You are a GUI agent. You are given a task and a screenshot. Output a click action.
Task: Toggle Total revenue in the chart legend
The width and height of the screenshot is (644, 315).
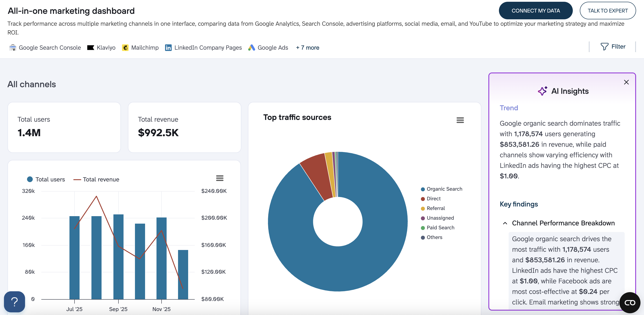tap(96, 179)
